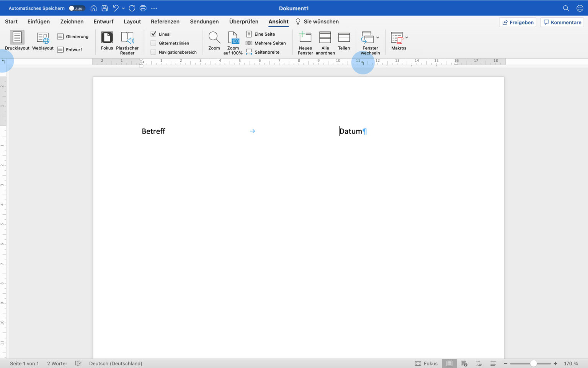Click Alle anordnen icon

point(325,38)
